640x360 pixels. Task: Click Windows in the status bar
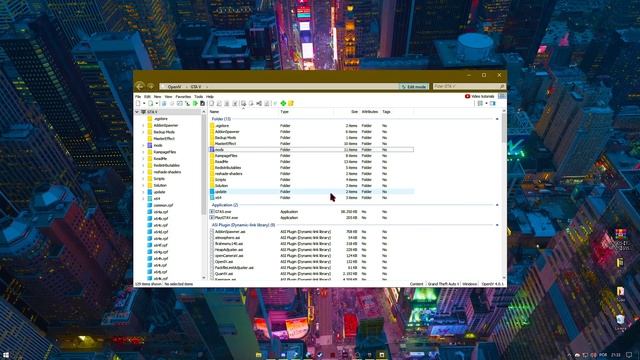point(469,284)
